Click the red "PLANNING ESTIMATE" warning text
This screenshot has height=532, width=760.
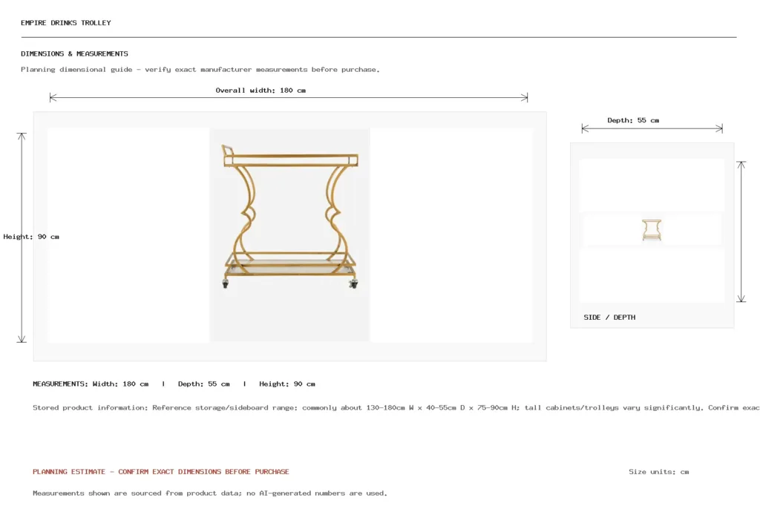coord(161,471)
